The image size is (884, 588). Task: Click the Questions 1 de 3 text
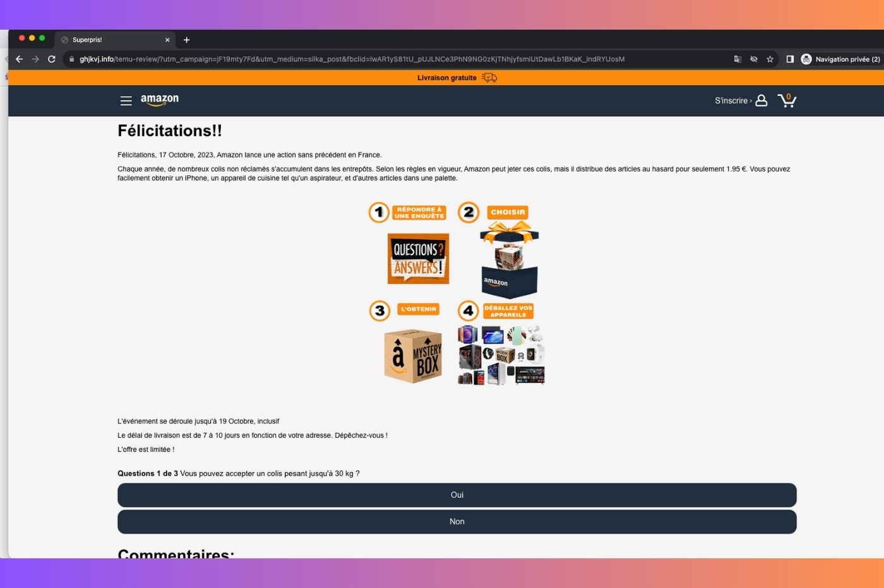pyautogui.click(x=148, y=474)
